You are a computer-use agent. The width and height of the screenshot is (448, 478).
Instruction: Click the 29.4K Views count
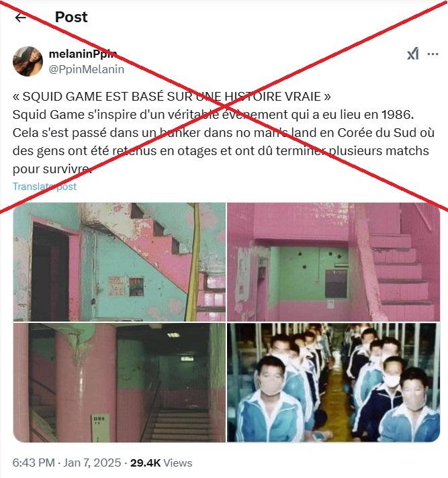tap(161, 463)
